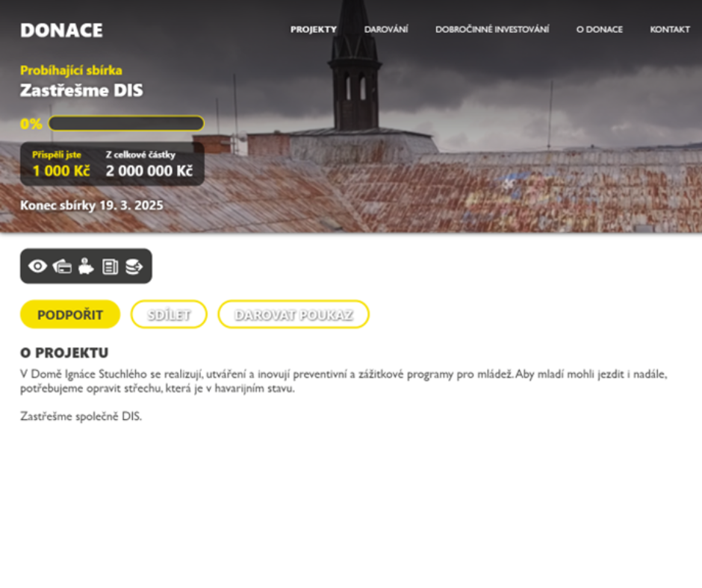Click the contributed amount 1 000 Kč
The image size is (702, 588).
click(61, 171)
